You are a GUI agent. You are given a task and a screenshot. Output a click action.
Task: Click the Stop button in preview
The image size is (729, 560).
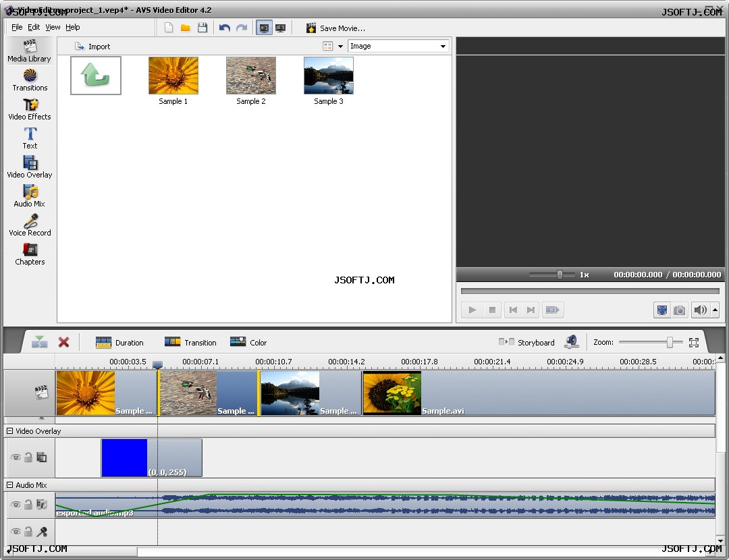pyautogui.click(x=492, y=310)
